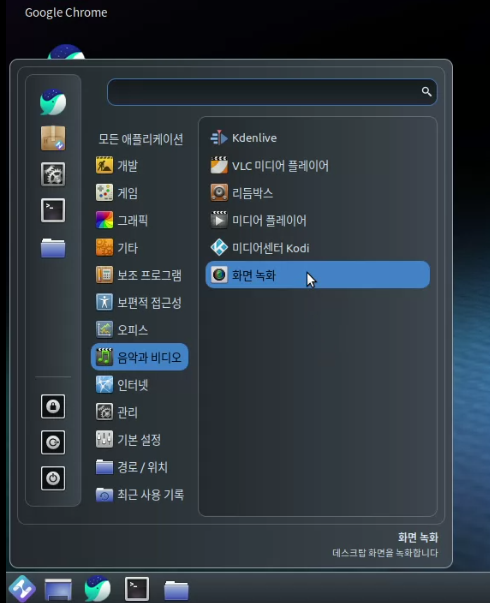Open 미디어 플레이어 application
Screen dimensions: 490x603
[x=318, y=220]
